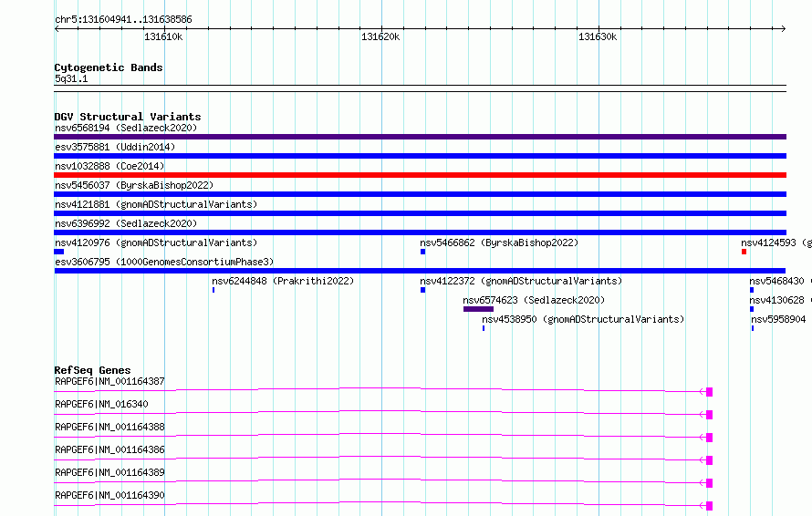Click the exon block of NM_001164386
Image resolution: width=812 pixels, height=516 pixels.
710,460
